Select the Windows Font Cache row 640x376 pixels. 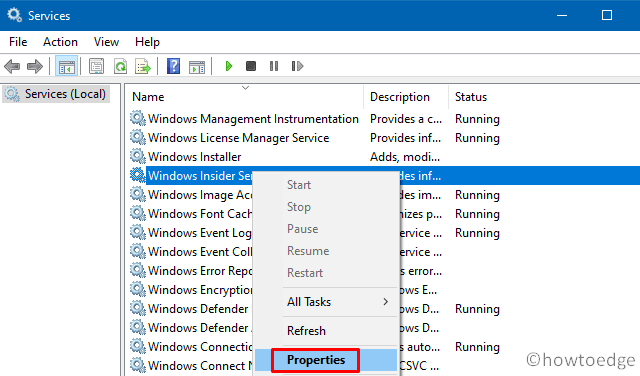[x=200, y=214]
